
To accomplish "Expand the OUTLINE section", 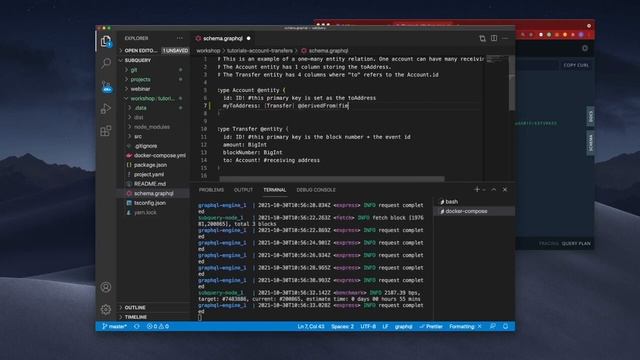I will click(x=153, y=307).
